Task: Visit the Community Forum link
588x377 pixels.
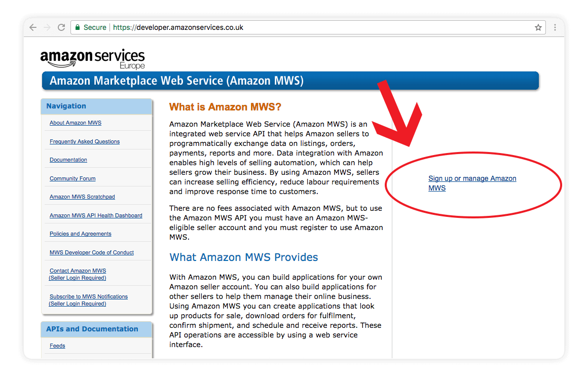Action: pos(72,179)
